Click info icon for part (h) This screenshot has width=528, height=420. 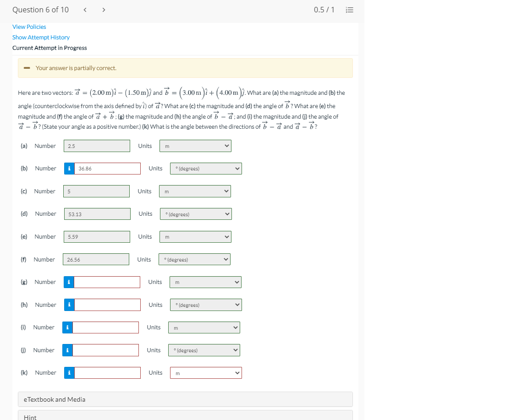pos(69,305)
